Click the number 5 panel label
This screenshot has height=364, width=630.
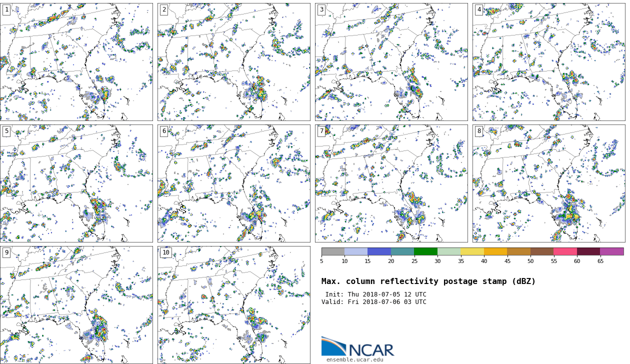pos(6,131)
